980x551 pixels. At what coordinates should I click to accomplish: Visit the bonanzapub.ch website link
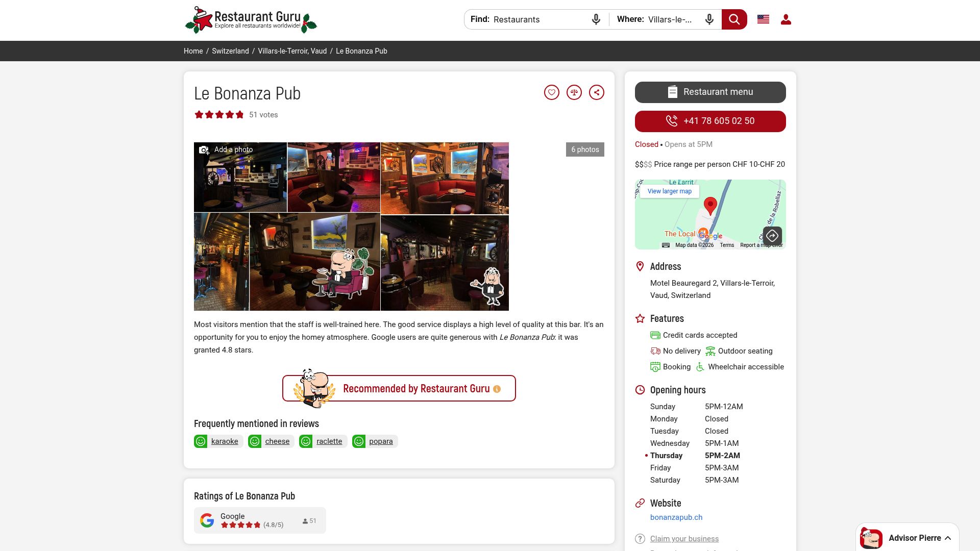pyautogui.click(x=676, y=517)
